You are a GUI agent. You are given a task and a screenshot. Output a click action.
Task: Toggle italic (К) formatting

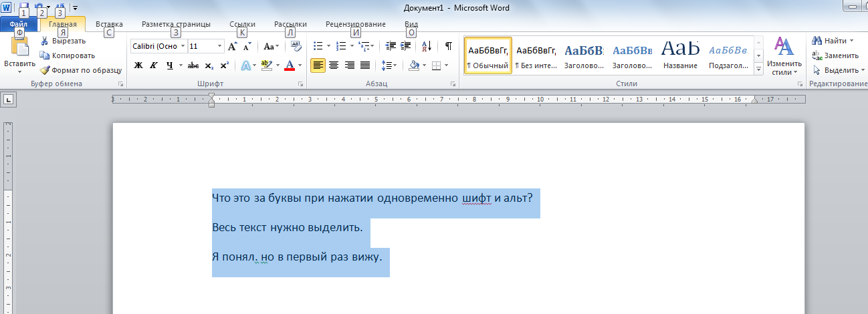pos(154,65)
